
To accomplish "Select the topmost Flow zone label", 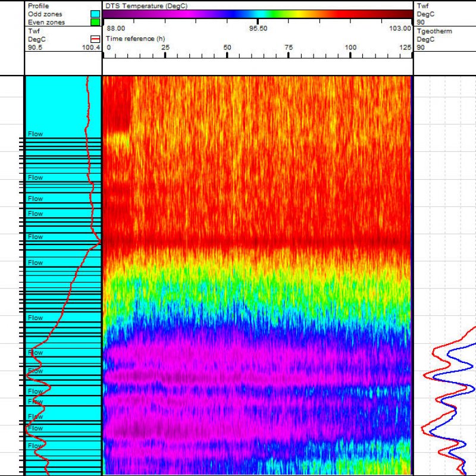I will [x=36, y=134].
